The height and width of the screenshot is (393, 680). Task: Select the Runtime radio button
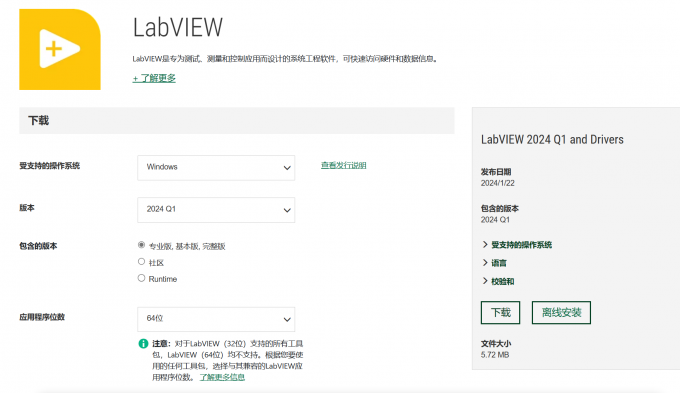click(141, 278)
